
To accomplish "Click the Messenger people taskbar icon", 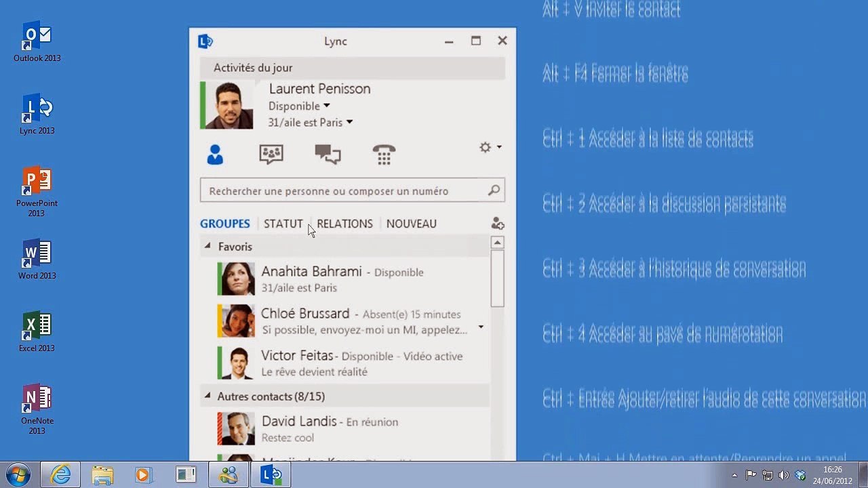I will tap(229, 475).
